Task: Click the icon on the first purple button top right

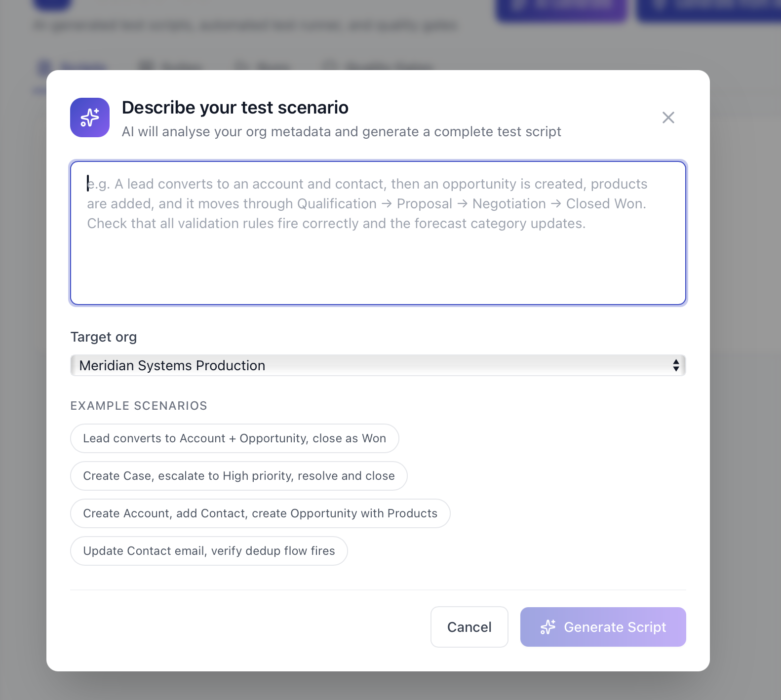Action: [516, 4]
